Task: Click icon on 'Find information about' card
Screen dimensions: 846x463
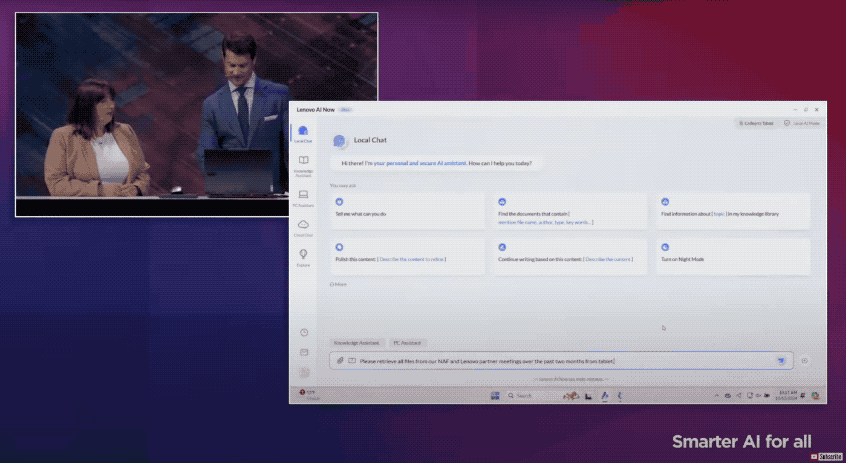Action: (x=665, y=202)
